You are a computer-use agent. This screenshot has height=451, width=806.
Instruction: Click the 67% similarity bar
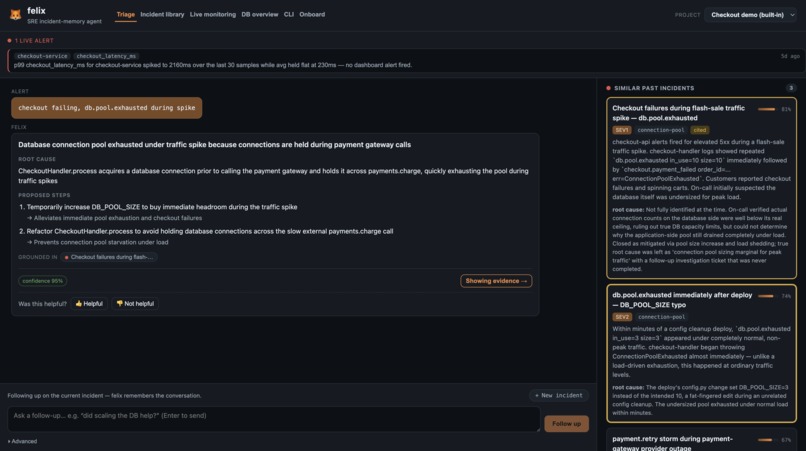click(765, 440)
